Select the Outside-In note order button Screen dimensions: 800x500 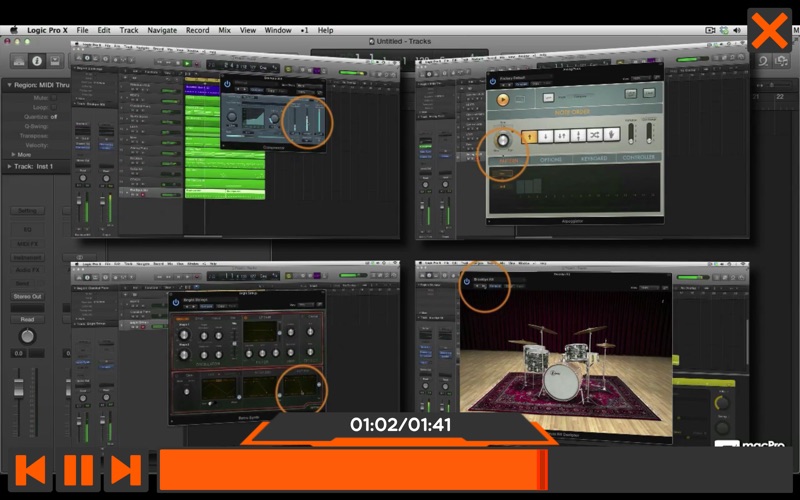(578, 135)
